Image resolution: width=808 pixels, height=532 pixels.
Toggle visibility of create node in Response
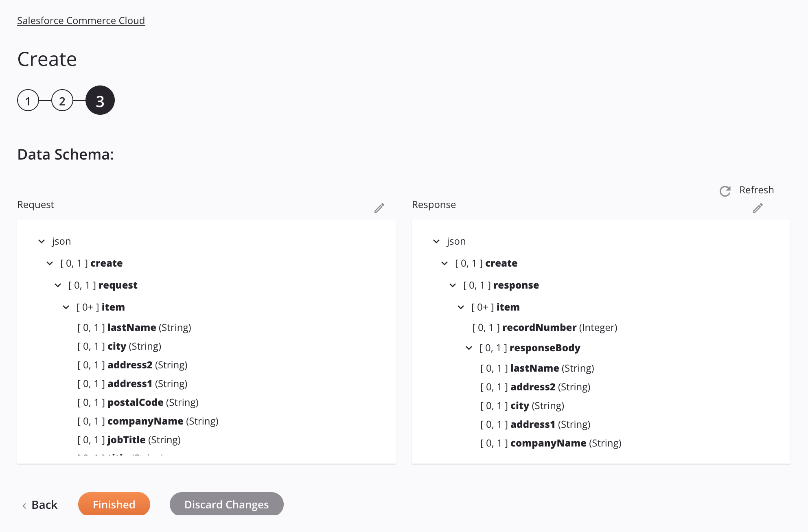(x=445, y=263)
